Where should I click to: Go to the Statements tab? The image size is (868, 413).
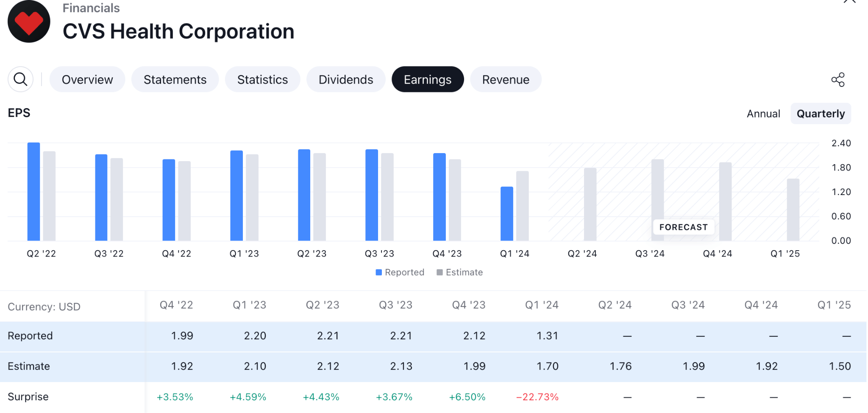coord(175,80)
